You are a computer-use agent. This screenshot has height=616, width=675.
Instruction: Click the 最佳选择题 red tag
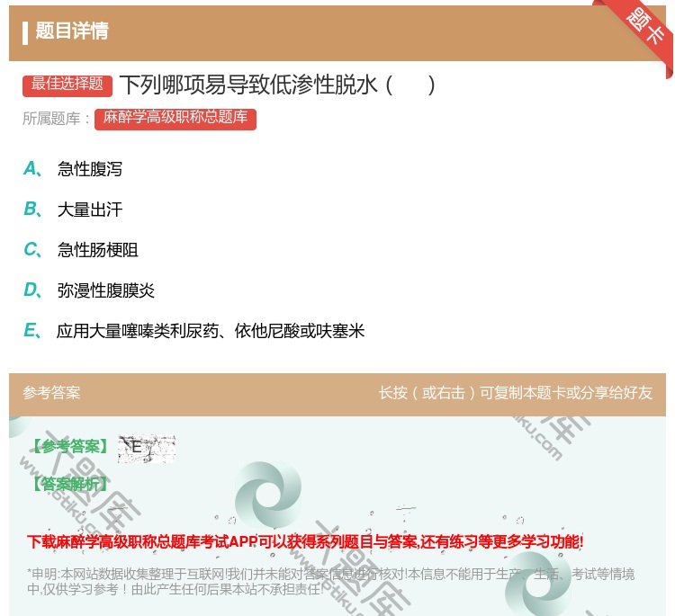pos(67,85)
